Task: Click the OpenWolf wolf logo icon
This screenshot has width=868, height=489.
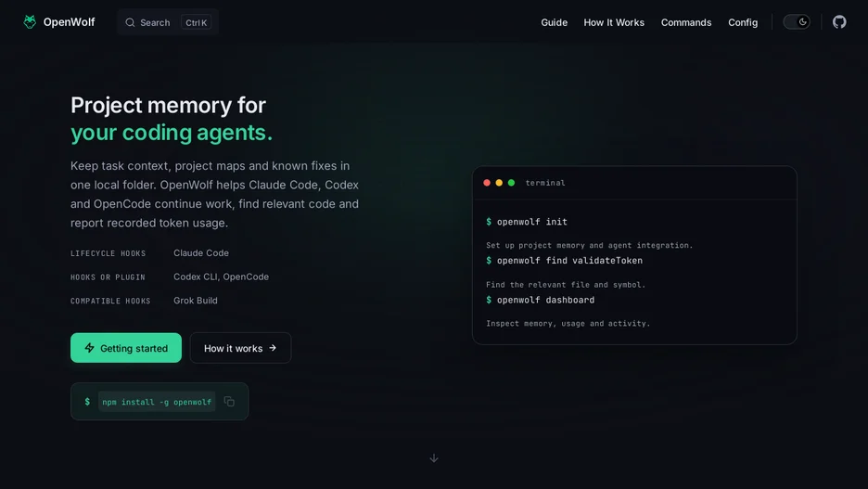Action: pos(30,21)
